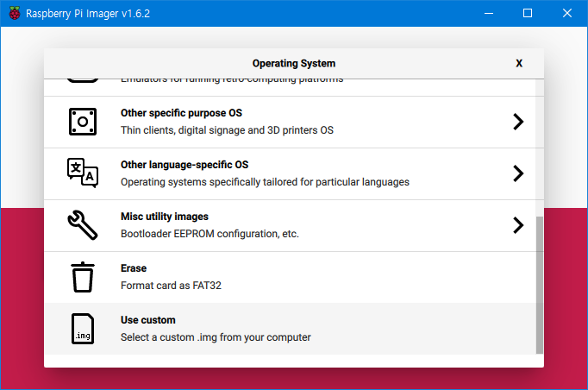The image size is (588, 390).
Task: Click 'Operating systems specifically tailored for particular languages' text
Action: [x=265, y=182]
